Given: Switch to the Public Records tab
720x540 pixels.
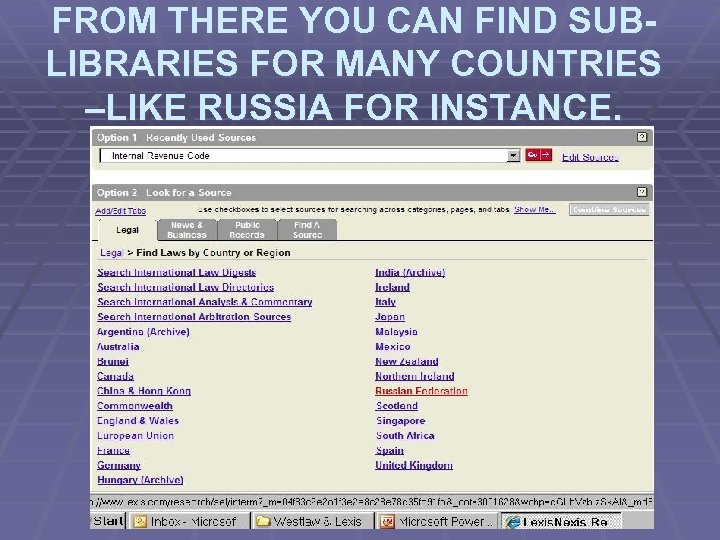Looking at the screenshot, I should coord(247,230).
